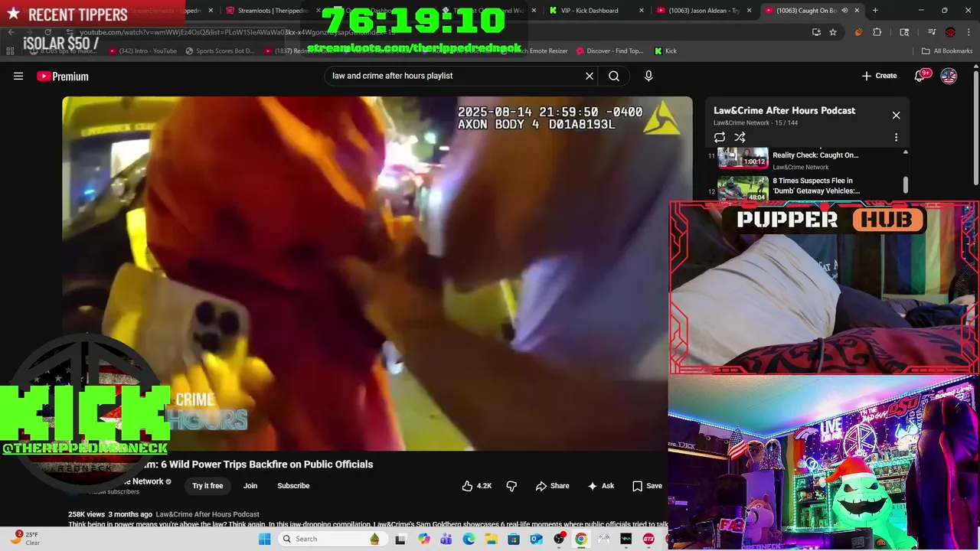Open the Kick bookmark
980x551 pixels.
665,51
